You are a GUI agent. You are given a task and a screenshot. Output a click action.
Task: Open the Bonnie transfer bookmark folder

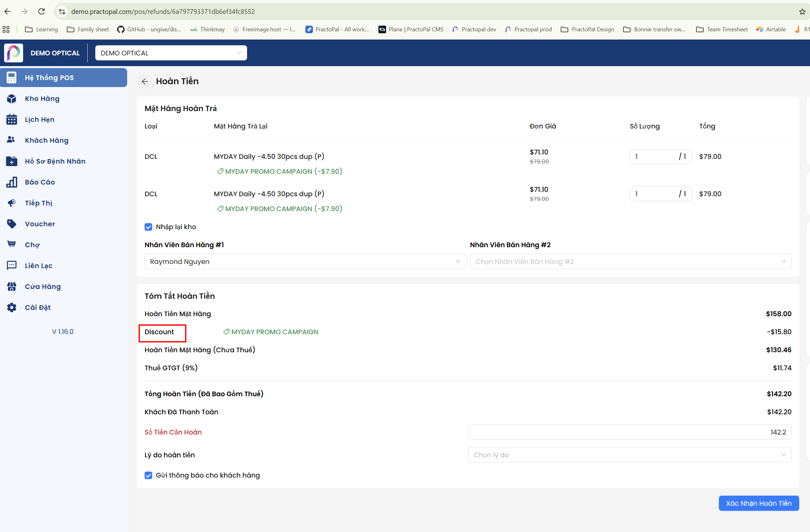[654, 29]
